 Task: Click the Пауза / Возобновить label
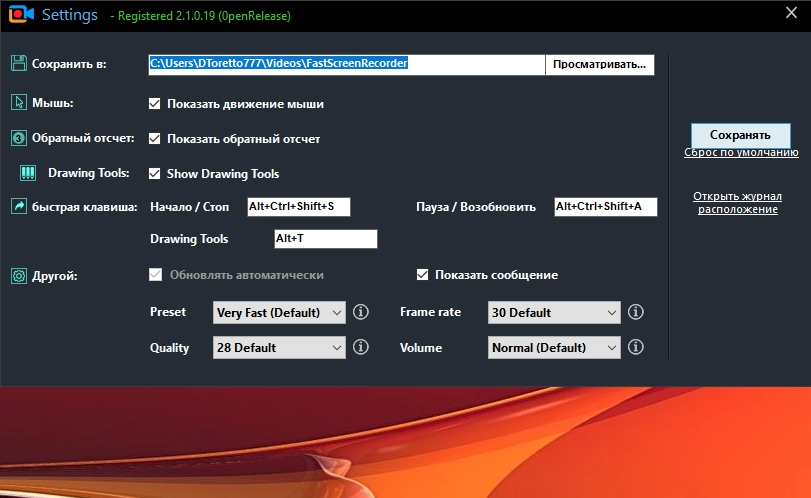tap(476, 207)
